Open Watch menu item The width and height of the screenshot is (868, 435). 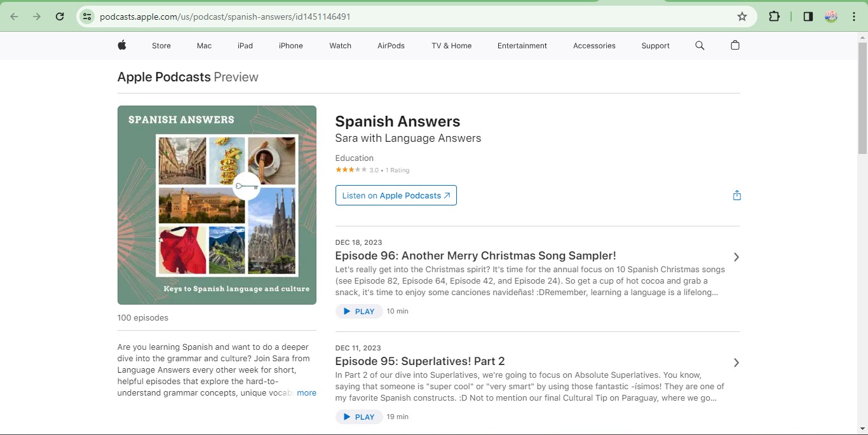[x=340, y=46]
